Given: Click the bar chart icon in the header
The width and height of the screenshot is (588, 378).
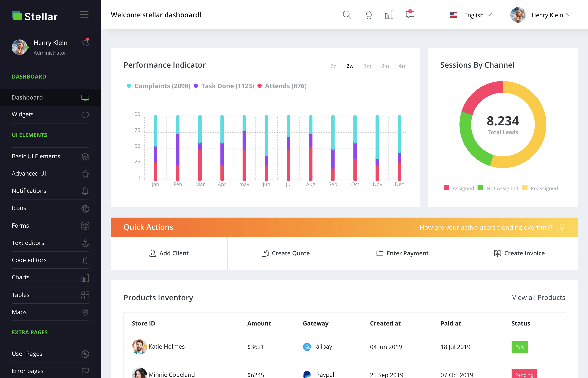Looking at the screenshot, I should coord(389,15).
